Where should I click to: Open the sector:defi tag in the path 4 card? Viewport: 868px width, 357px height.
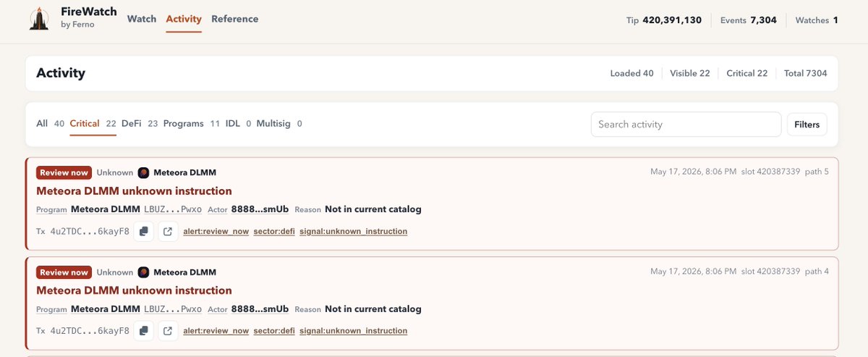point(274,331)
